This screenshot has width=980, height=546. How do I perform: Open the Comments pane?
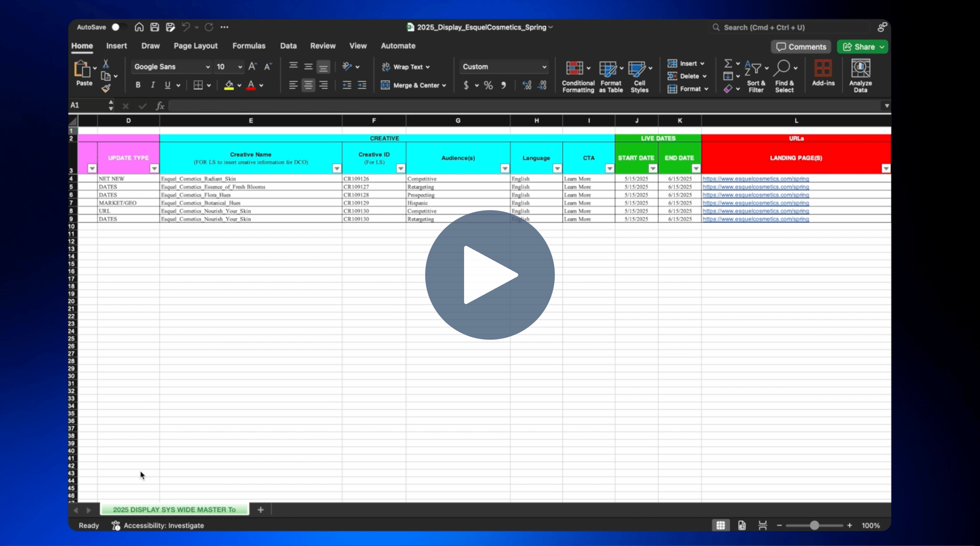801,47
